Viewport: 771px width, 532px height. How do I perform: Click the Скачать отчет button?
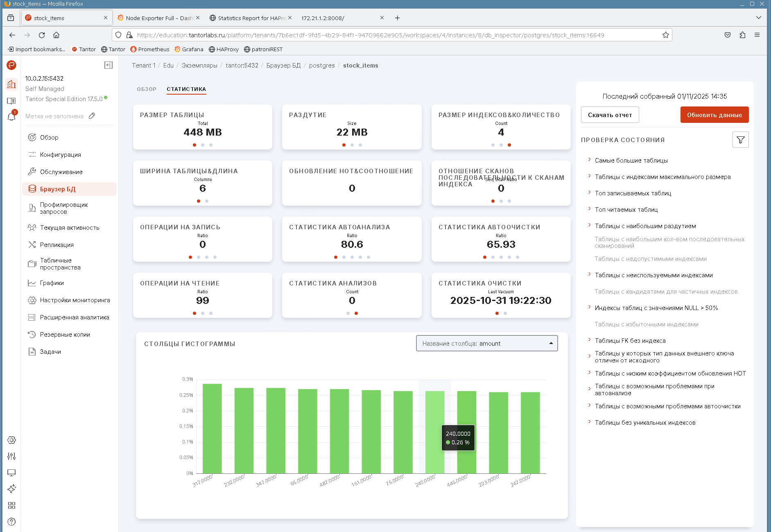click(610, 115)
